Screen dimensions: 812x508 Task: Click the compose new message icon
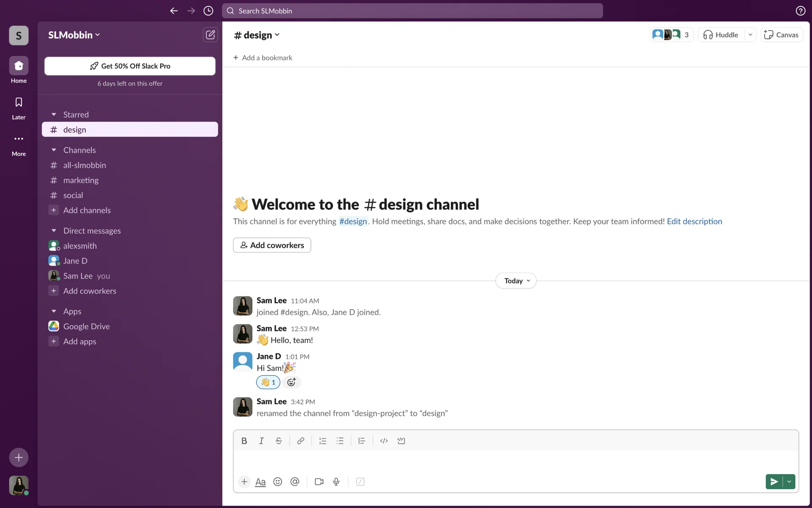click(x=210, y=35)
